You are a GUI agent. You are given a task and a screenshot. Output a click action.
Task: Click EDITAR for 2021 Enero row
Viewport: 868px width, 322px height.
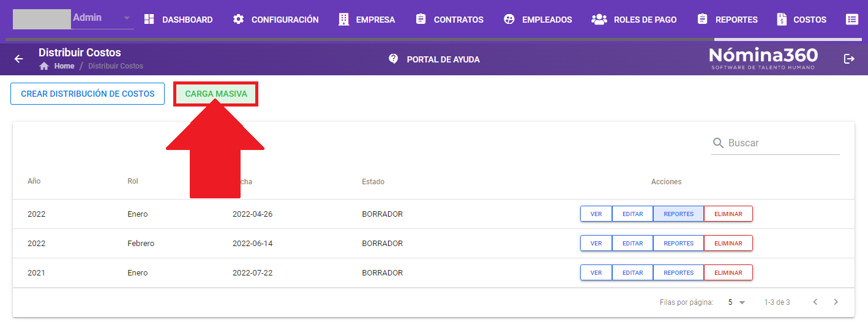[633, 273]
